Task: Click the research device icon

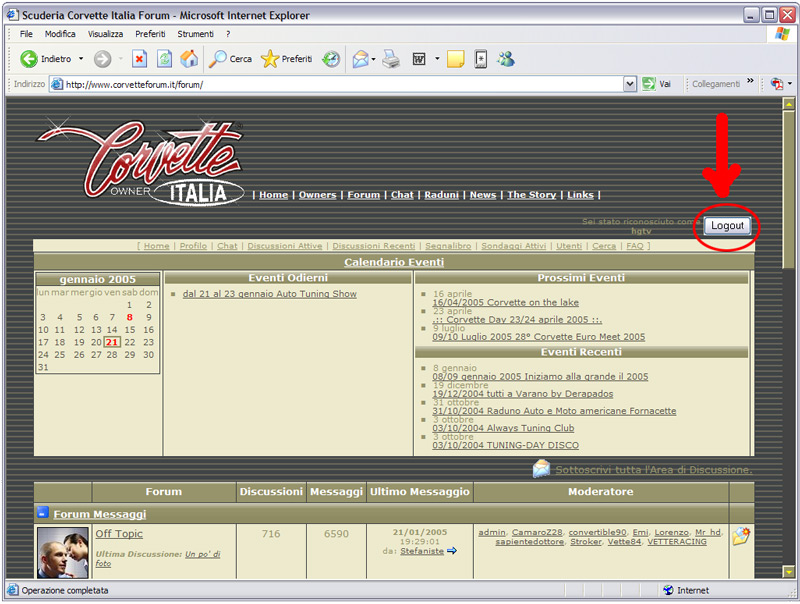Action: (x=481, y=59)
